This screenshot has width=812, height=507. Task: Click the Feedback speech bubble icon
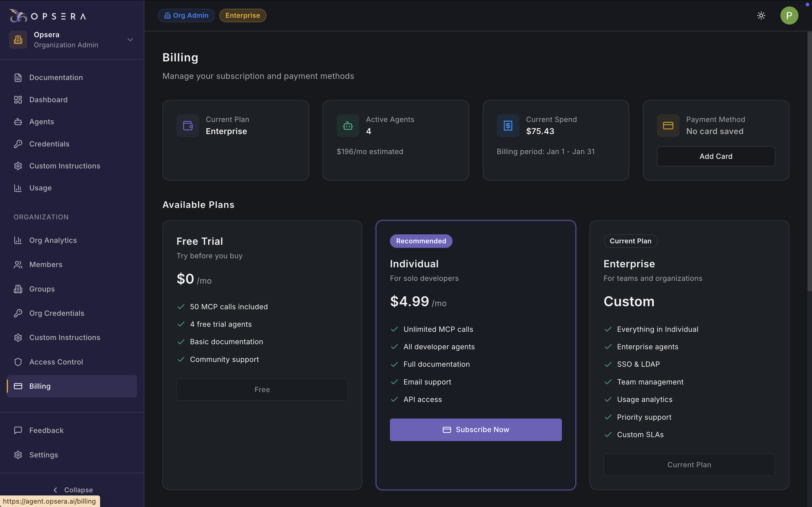18,430
